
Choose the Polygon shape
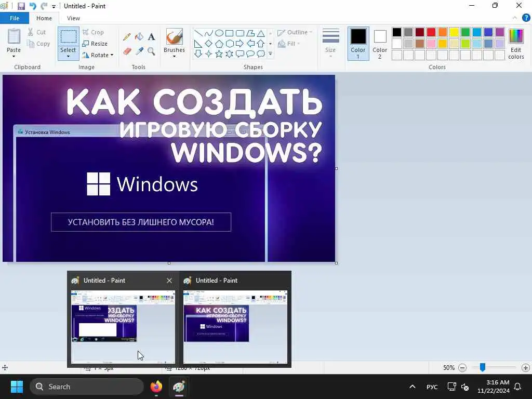[x=250, y=33]
